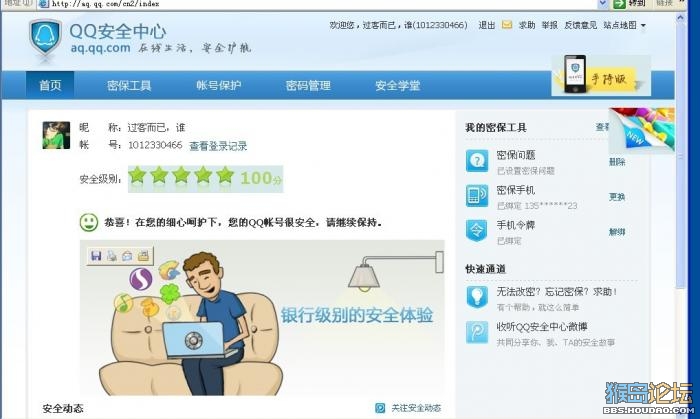The image size is (700, 419).
Task: Click the 退出 logout link
Action: point(487,25)
